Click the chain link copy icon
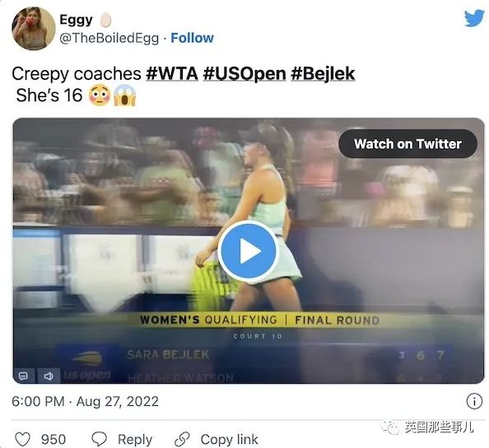Image resolution: width=489 pixels, height=448 pixels. 182,439
